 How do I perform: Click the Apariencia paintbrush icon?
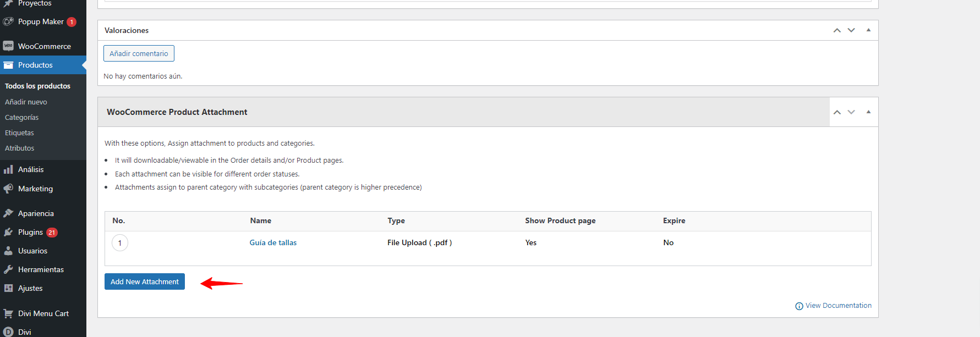coord(8,213)
